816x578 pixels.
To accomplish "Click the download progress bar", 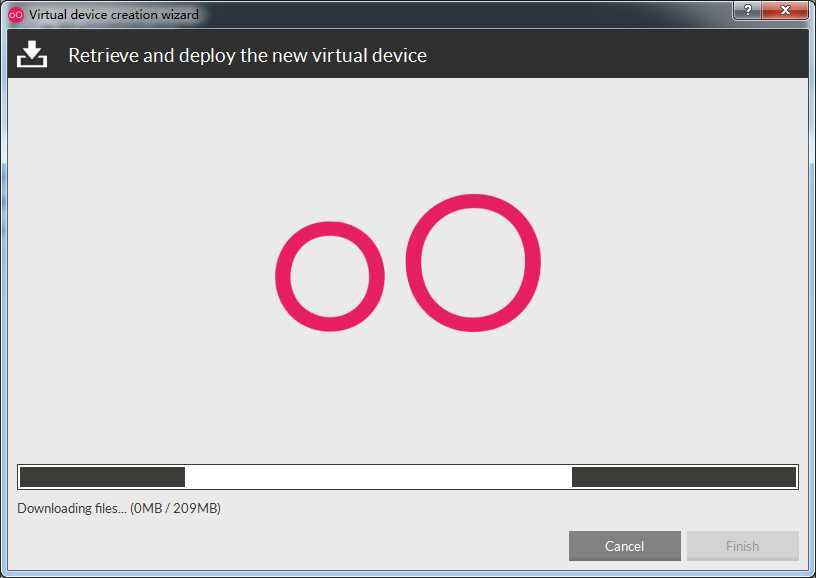I will [408, 477].
